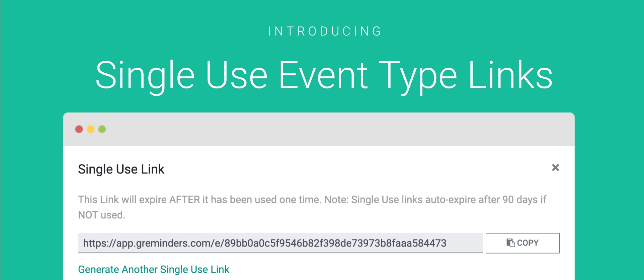Viewport: 644px width, 280px height.
Task: Click the long hash token in URL
Action: click(x=335, y=243)
